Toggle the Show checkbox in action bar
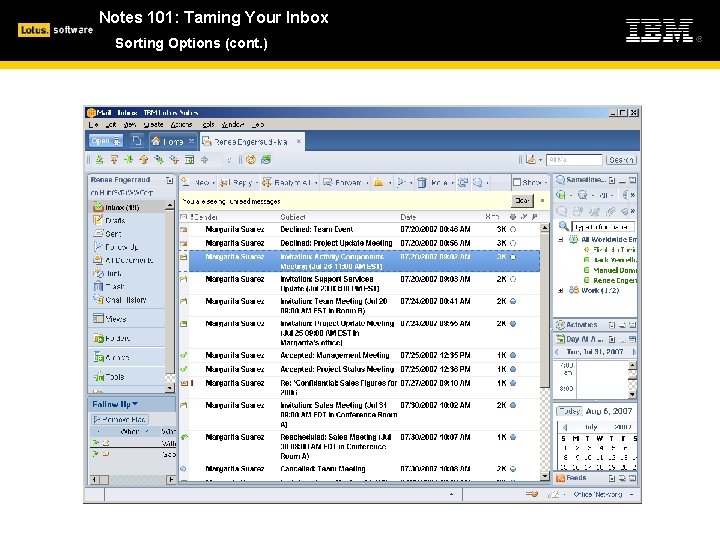The height and width of the screenshot is (540, 720). pos(517,183)
